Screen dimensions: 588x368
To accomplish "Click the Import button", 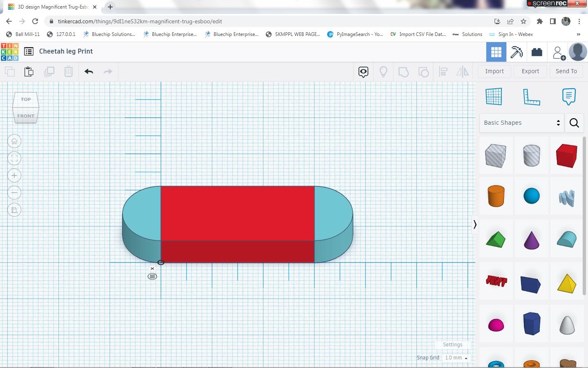I will pos(494,71).
